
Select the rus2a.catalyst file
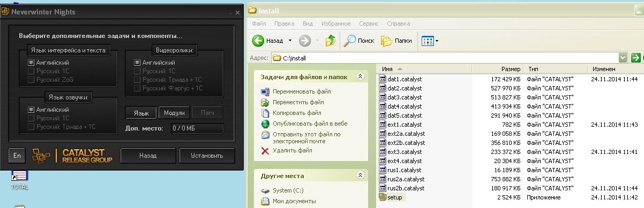[x=402, y=179]
